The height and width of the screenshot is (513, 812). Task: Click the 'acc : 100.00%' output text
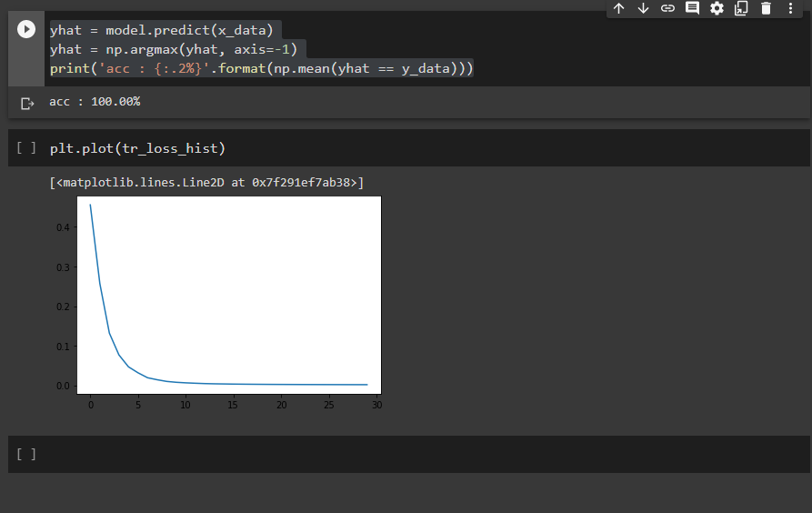tap(95, 102)
